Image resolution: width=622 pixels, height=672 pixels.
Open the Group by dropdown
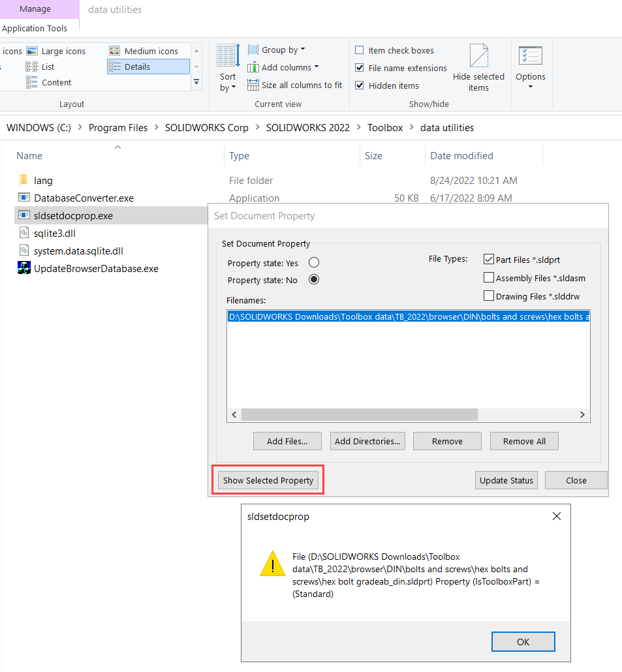coord(277,50)
